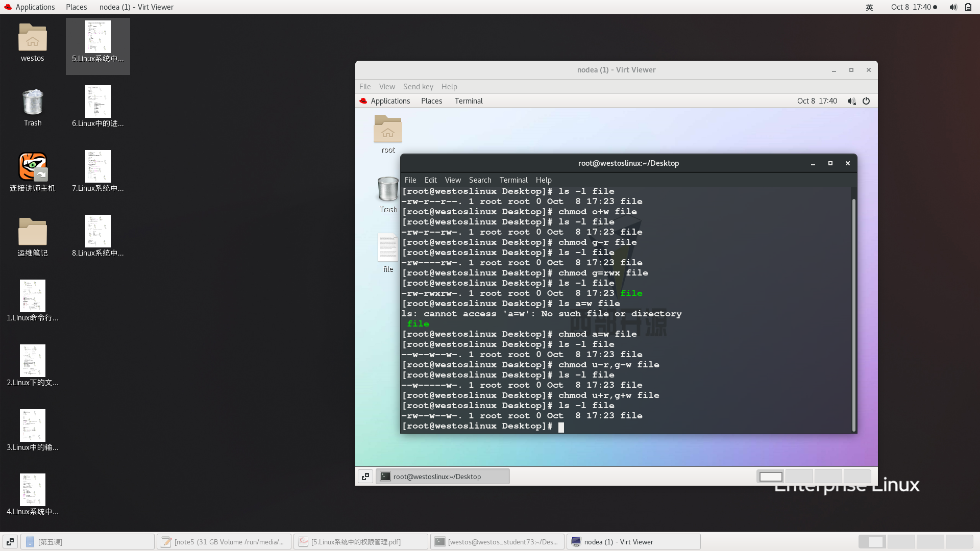This screenshot has height=551, width=980.
Task: Open the 运维笔记 folder icon
Action: pyautogui.click(x=33, y=232)
